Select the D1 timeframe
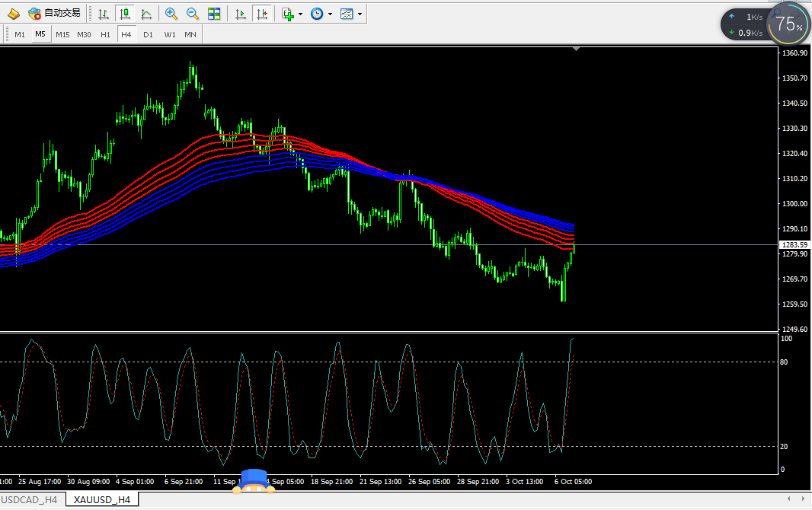The width and height of the screenshot is (812, 510). click(x=148, y=35)
